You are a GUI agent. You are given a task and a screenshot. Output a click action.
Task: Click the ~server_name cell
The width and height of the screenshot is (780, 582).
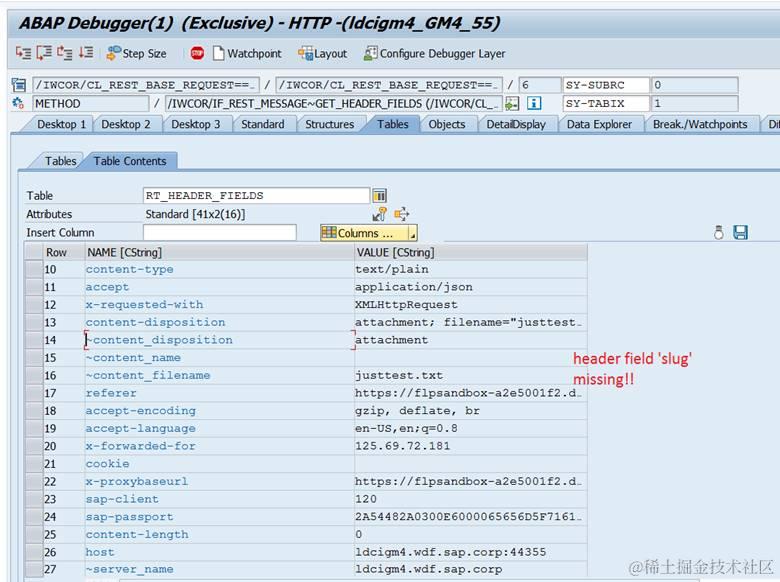pyautogui.click(x=219, y=569)
